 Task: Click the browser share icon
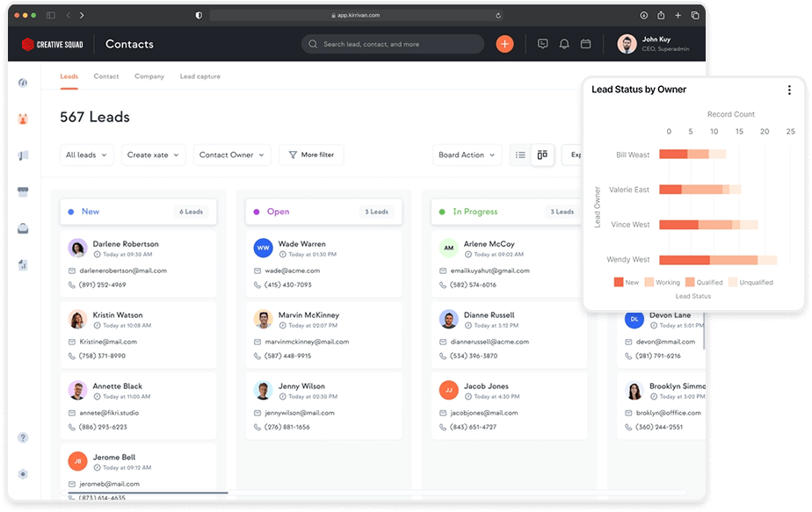click(x=661, y=16)
